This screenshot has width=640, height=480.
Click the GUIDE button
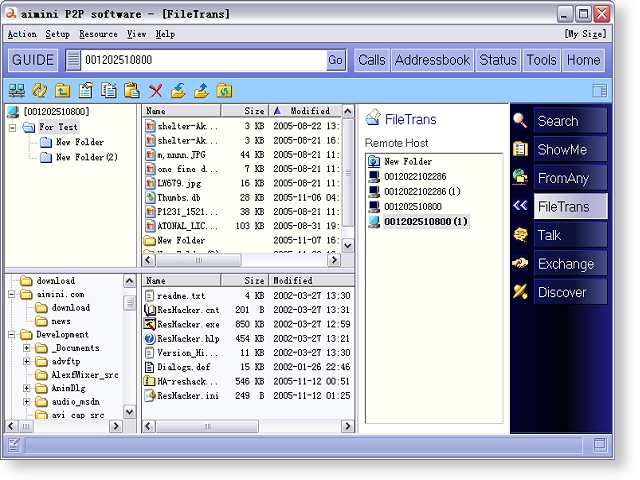pos(33,60)
